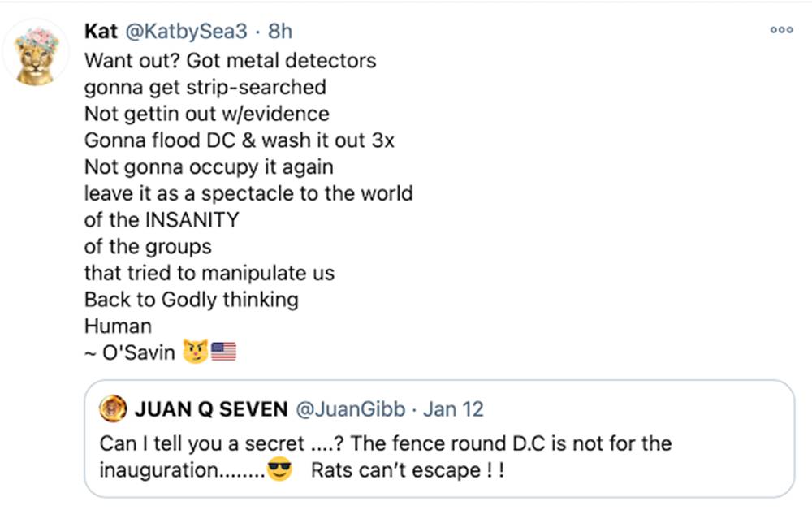Screen dimensions: 812x510
Task: Open the Kat display name profile link
Action: coord(101,31)
